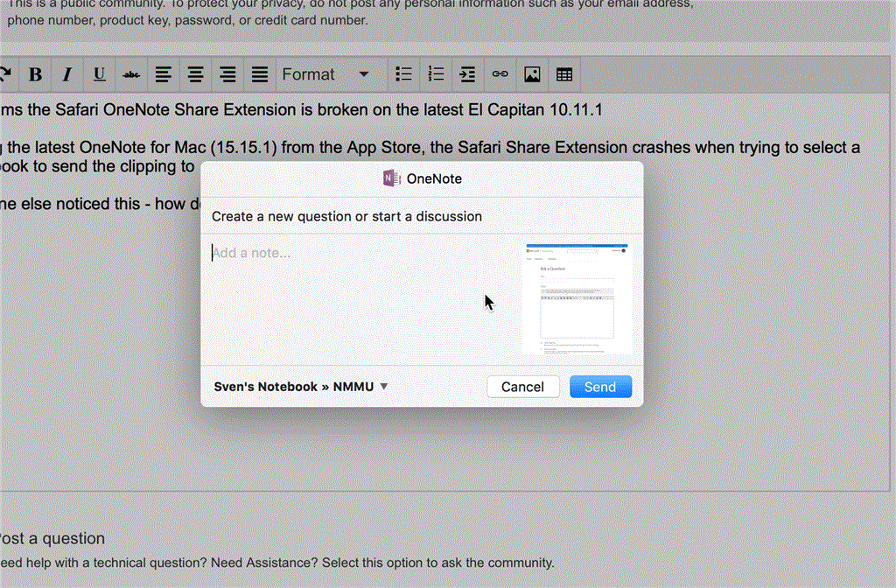896x588 pixels.
Task: Justify the text
Action: [259, 74]
